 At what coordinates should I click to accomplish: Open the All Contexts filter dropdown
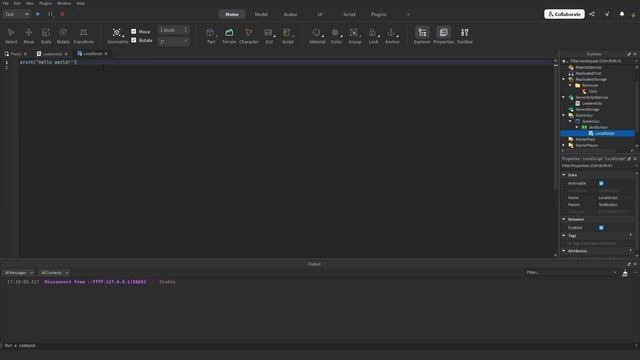(x=55, y=273)
